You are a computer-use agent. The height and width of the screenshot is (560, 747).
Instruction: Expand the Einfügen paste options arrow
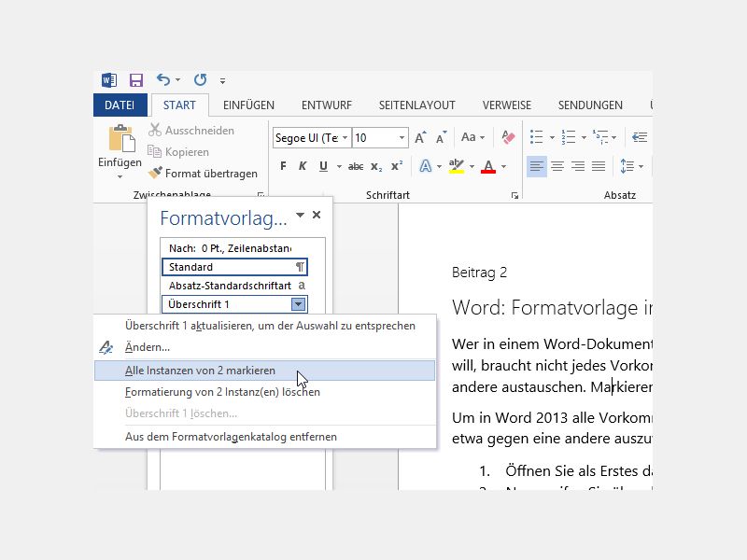(120, 176)
